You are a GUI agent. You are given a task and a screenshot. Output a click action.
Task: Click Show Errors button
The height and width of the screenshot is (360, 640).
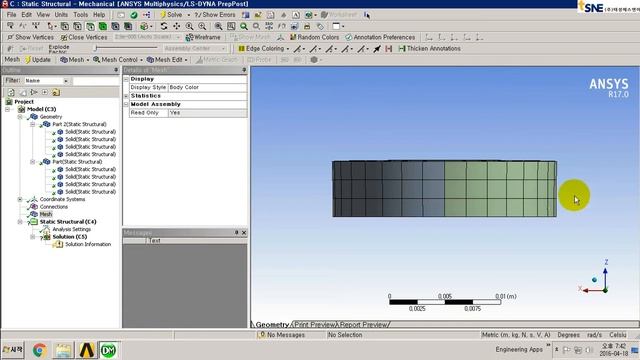pyautogui.click(x=215, y=15)
